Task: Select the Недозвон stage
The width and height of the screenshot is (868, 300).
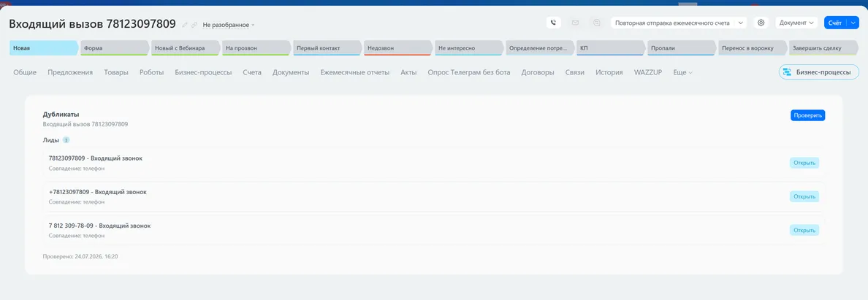Action: tap(399, 48)
